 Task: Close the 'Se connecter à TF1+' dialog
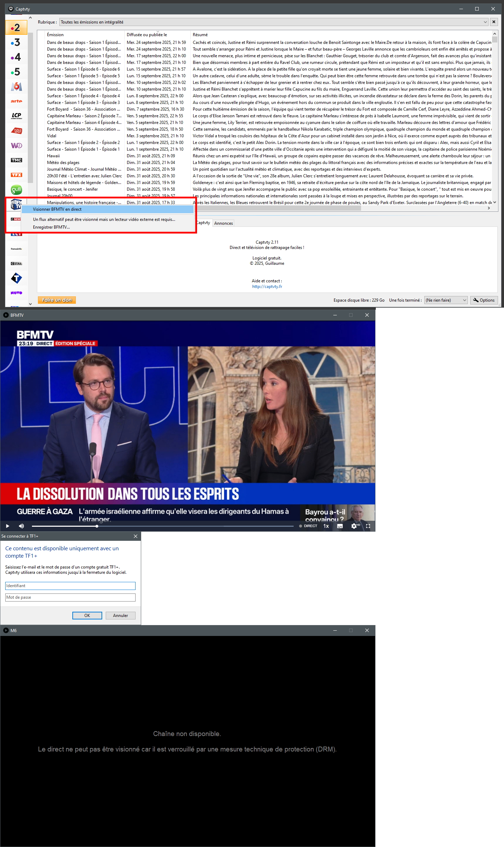[136, 536]
